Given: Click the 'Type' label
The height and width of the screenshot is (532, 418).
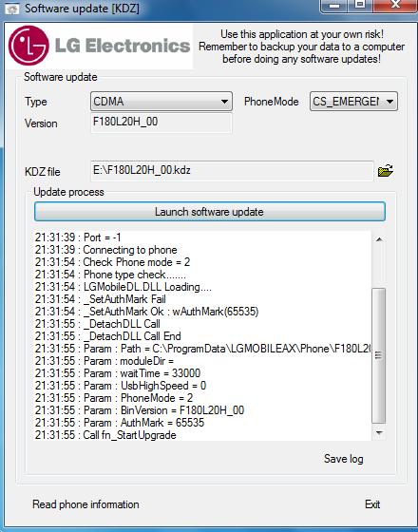Looking at the screenshot, I should (x=36, y=102).
